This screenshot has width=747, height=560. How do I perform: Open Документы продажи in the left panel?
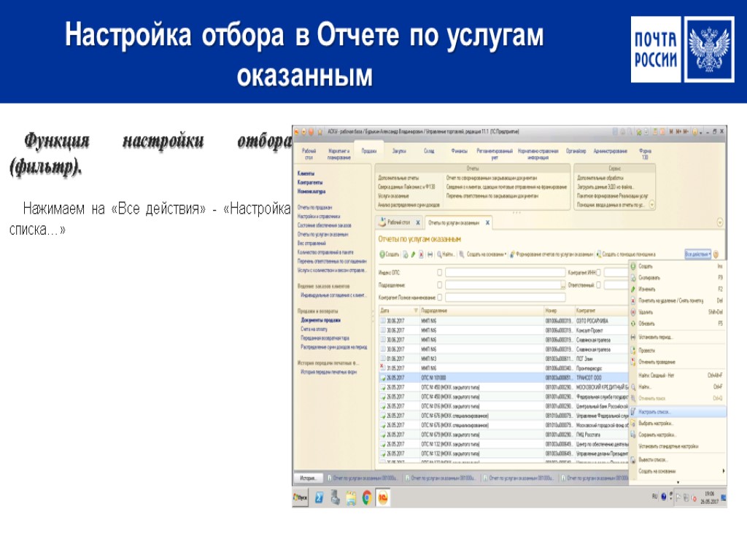pyautogui.click(x=321, y=320)
